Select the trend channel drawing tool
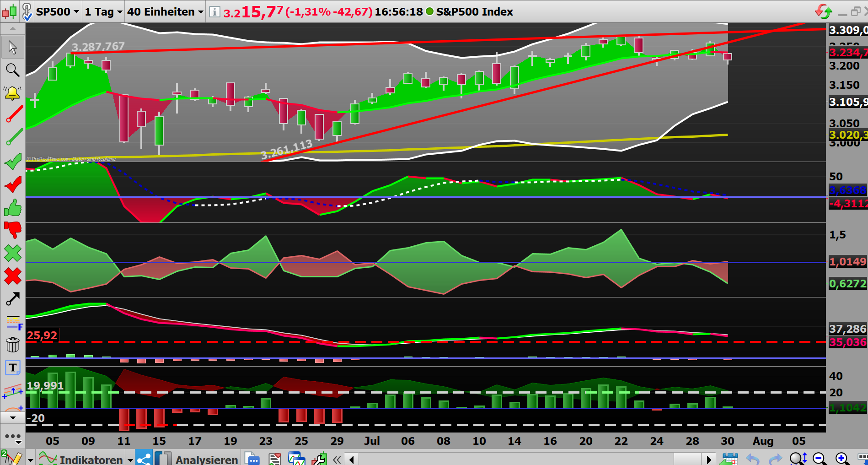 [13, 390]
